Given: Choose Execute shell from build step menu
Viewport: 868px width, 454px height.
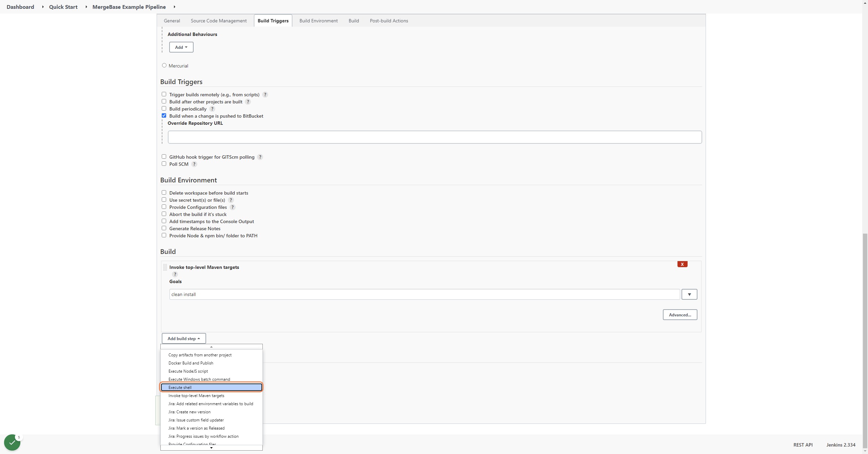Looking at the screenshot, I should point(212,387).
